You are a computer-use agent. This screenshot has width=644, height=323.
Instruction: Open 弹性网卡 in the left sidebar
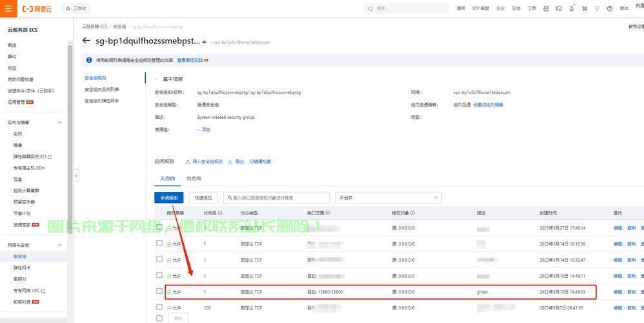click(22, 268)
